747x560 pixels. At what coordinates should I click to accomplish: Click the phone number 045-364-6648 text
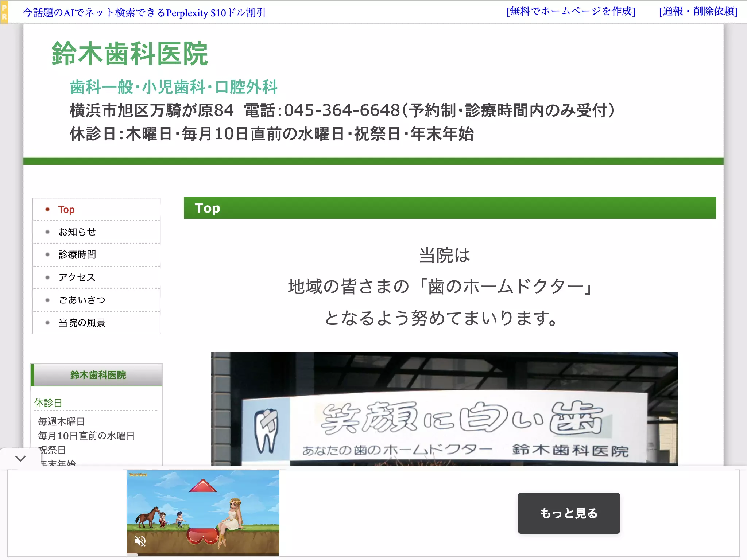[x=342, y=110]
